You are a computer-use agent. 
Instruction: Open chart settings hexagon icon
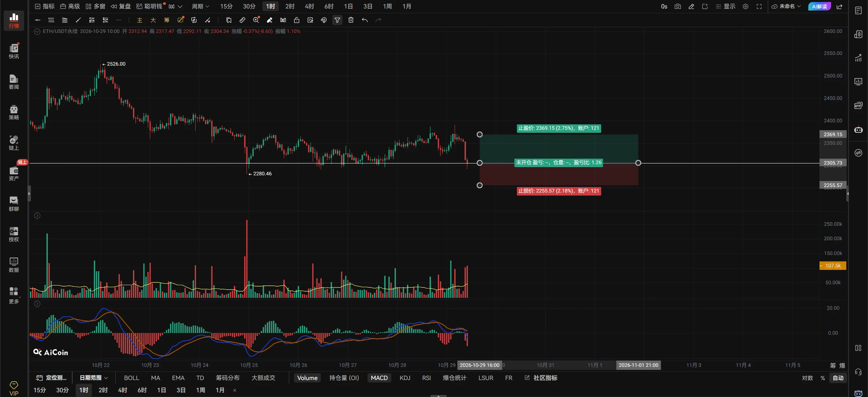click(x=745, y=6)
